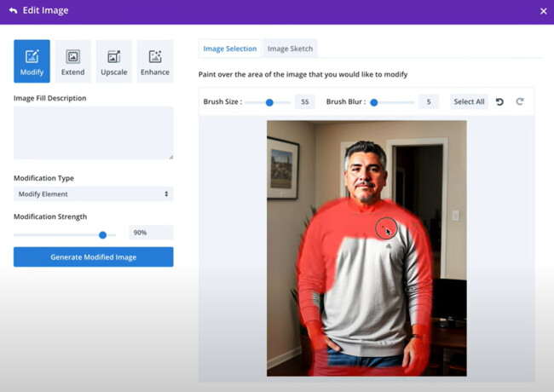
Task: Switch to the Image Selection tab
Action: pyautogui.click(x=229, y=49)
